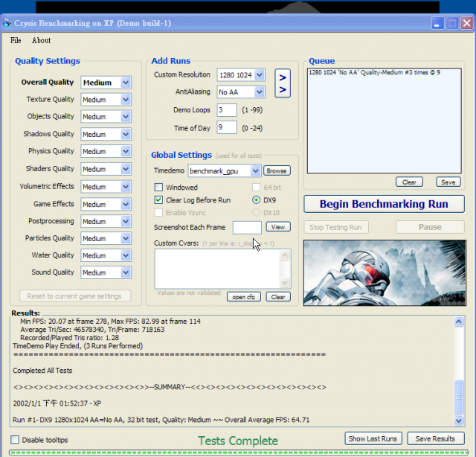Viewport: 476px width, 457px height.
Task: Click the Crysis nanosuit artwork image
Action: point(385,273)
